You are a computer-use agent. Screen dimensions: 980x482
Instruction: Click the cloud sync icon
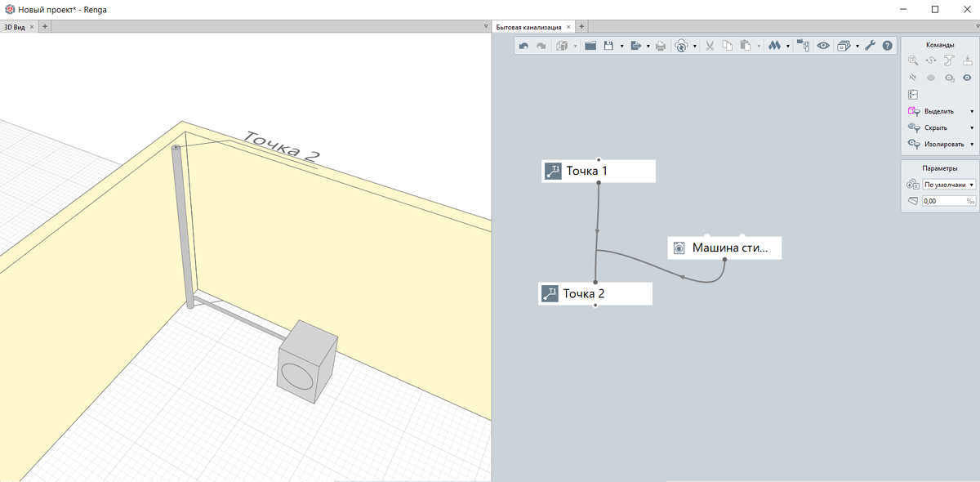(681, 46)
